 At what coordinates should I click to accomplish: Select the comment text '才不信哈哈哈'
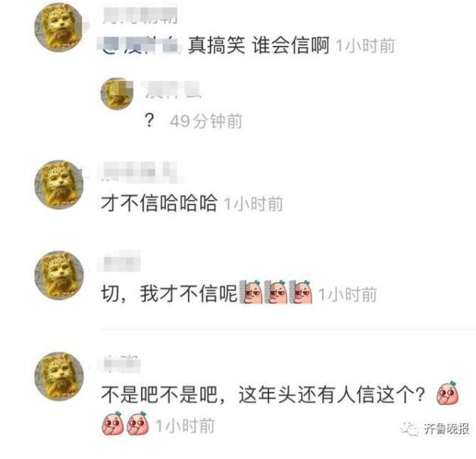pyautogui.click(x=159, y=203)
